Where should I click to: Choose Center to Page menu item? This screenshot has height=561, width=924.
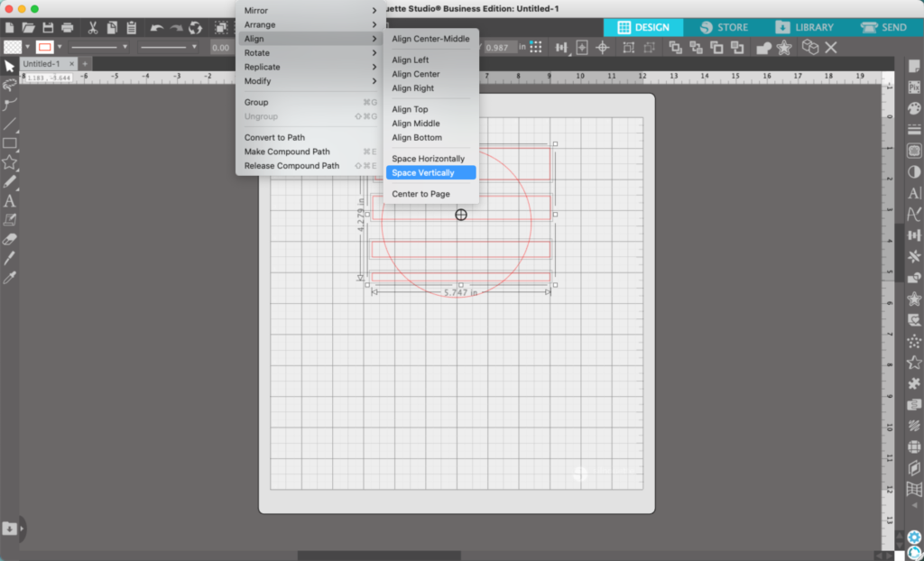[430, 194]
